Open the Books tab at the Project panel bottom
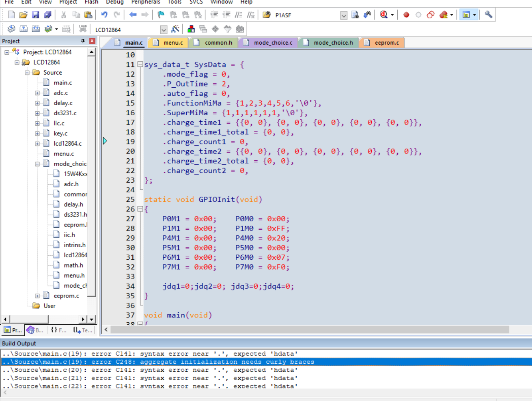This screenshot has width=532, height=401. tap(35, 330)
